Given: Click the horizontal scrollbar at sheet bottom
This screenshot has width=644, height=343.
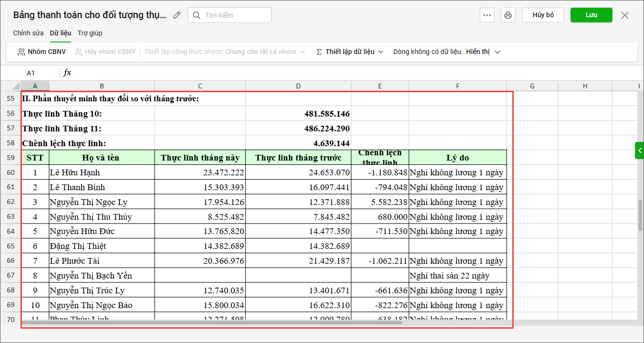Looking at the screenshot, I should pos(212,322).
